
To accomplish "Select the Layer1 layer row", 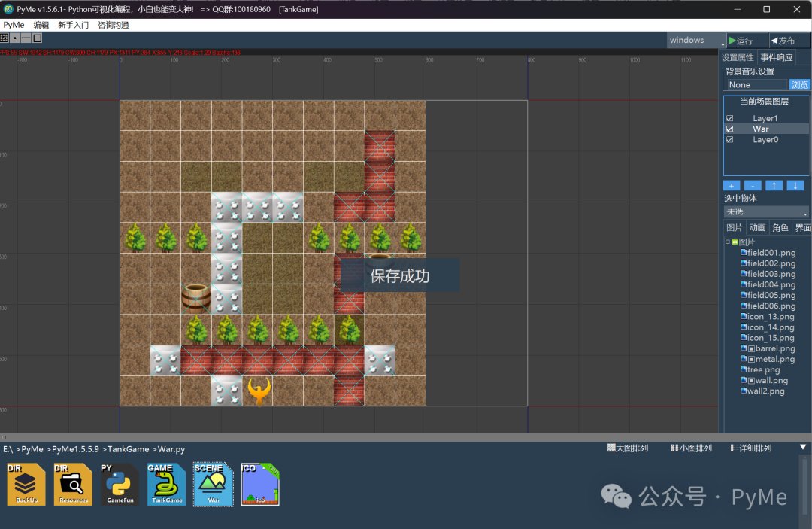I will pyautogui.click(x=766, y=118).
